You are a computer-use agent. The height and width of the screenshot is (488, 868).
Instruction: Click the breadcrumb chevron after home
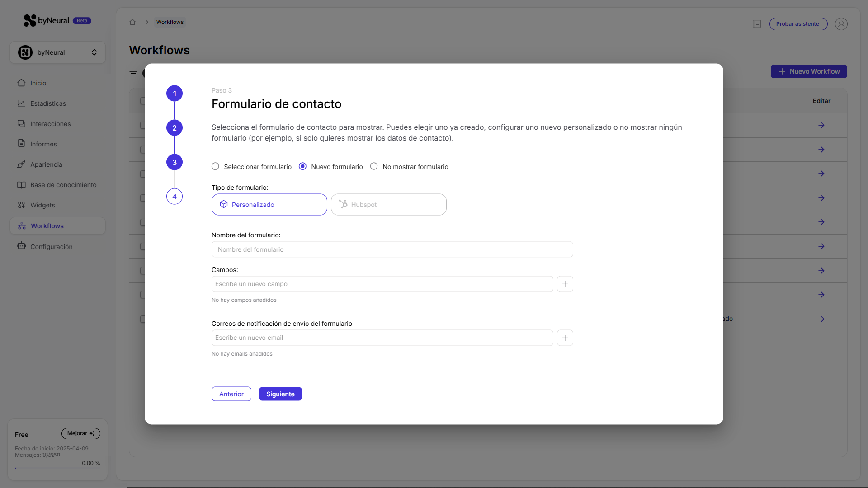coord(147,22)
